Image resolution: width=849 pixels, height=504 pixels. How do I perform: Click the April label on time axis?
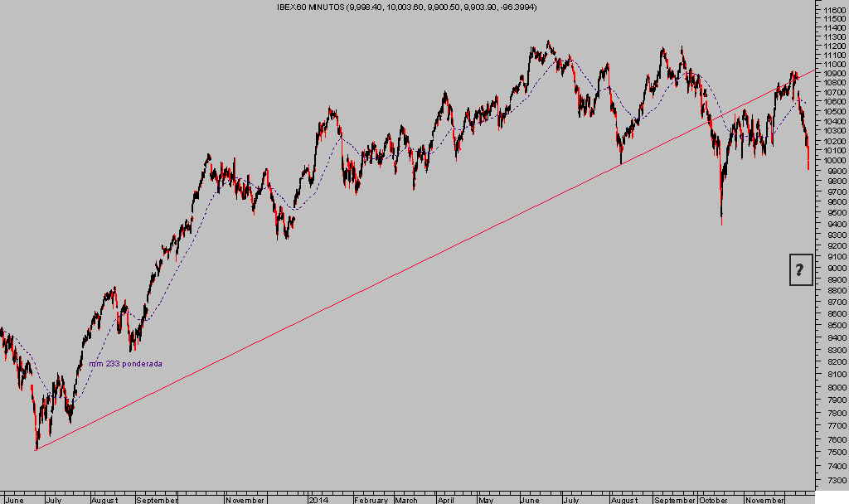[445, 500]
